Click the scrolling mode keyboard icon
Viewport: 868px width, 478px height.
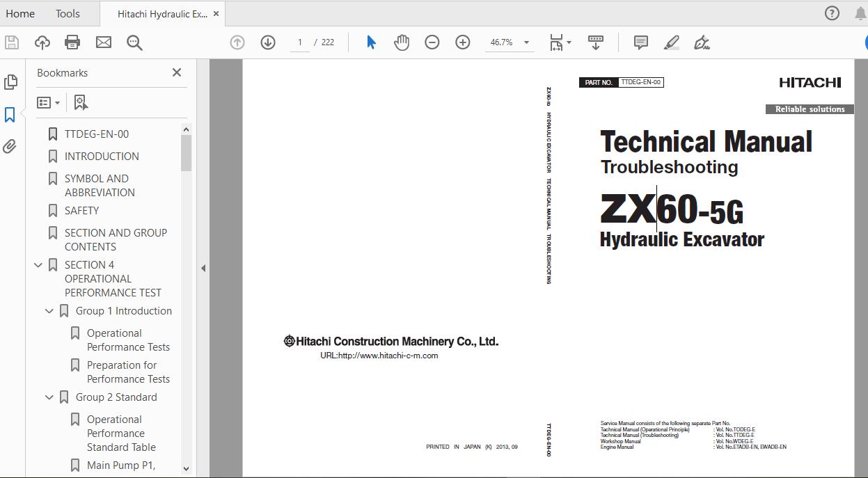tap(596, 42)
